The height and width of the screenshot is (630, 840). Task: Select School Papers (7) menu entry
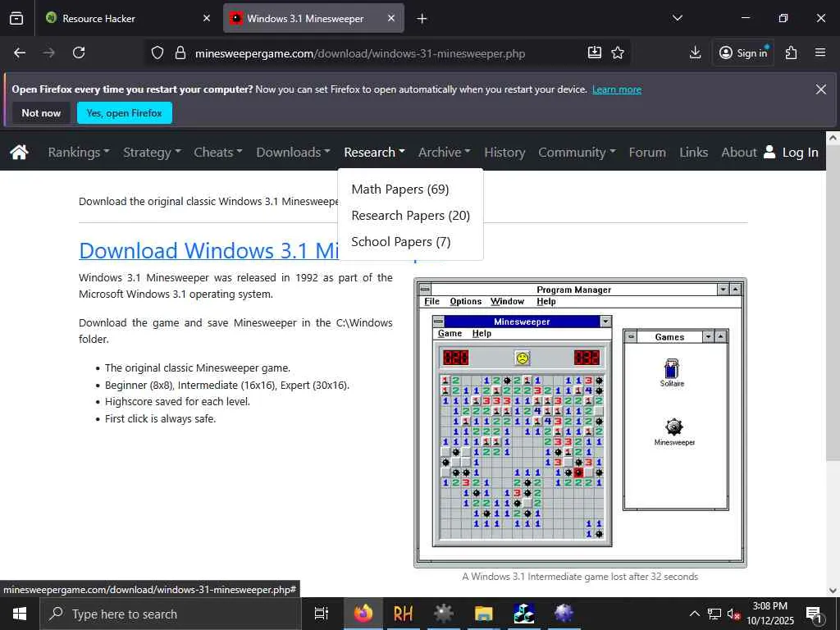pyautogui.click(x=400, y=242)
